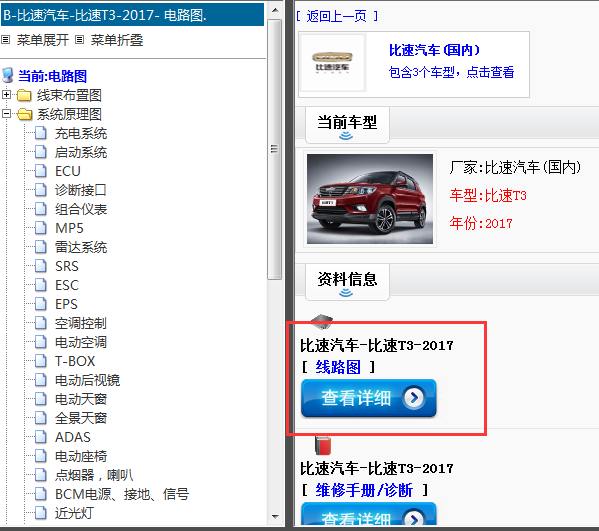Click the document icon for 全景天窗
Screen dimensions: 599x531
coord(40,418)
